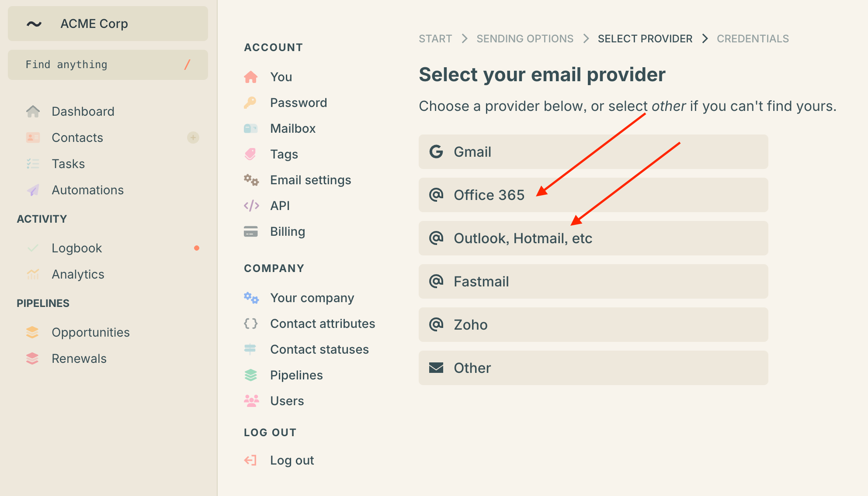Select the Other provider option
This screenshot has width=868, height=496.
click(593, 368)
